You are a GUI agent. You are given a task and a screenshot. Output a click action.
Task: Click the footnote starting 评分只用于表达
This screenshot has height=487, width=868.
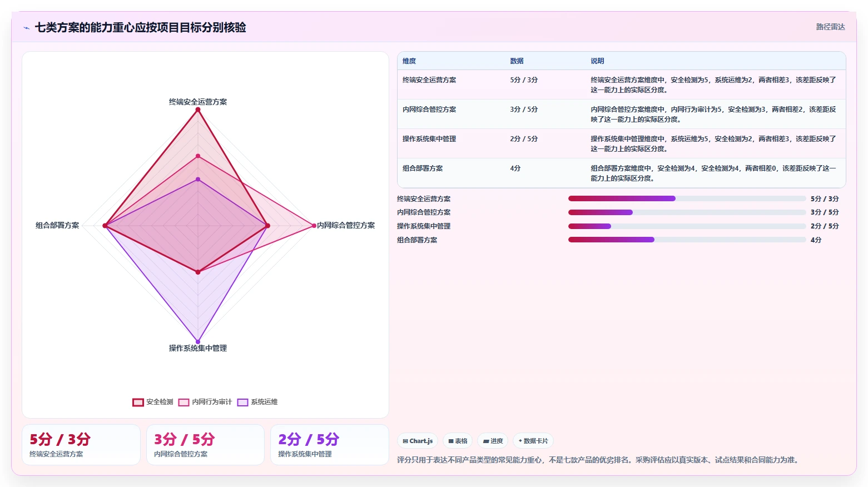tap(598, 460)
